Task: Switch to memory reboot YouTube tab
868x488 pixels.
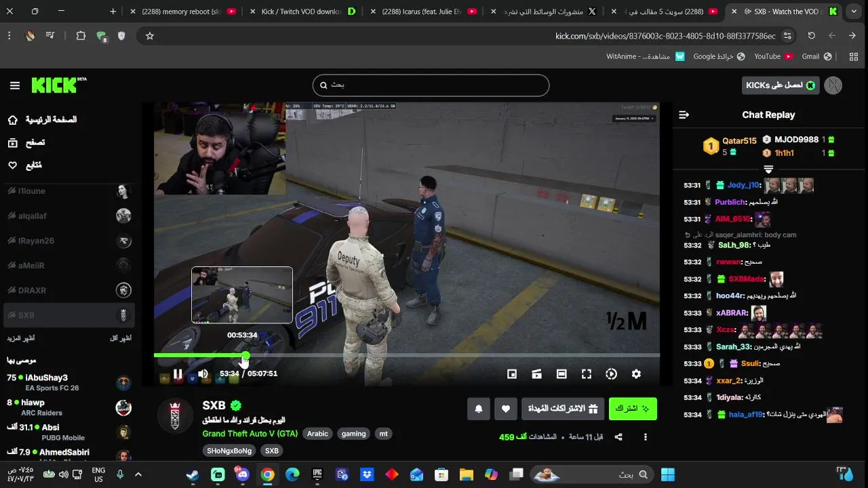Action: pyautogui.click(x=183, y=12)
